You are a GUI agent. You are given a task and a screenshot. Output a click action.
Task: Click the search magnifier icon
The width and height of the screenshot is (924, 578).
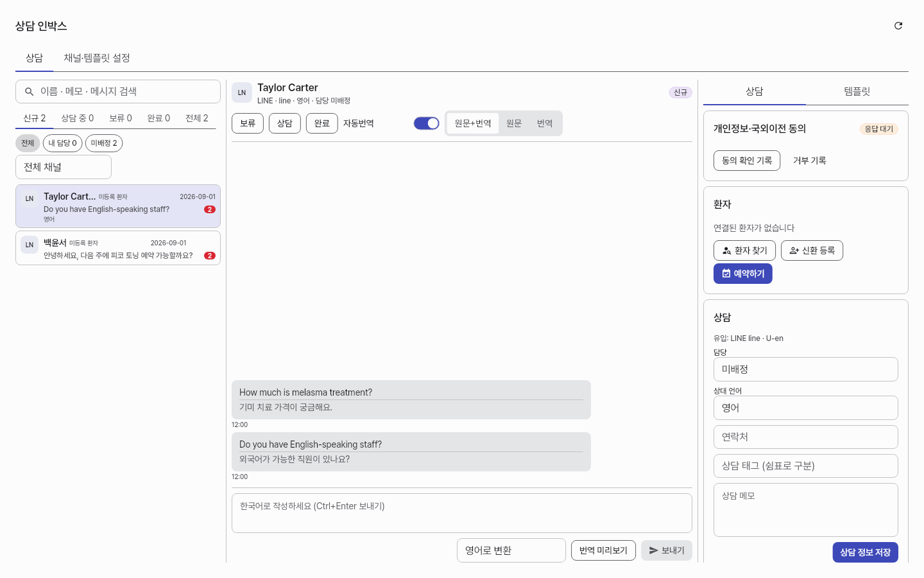(x=29, y=92)
